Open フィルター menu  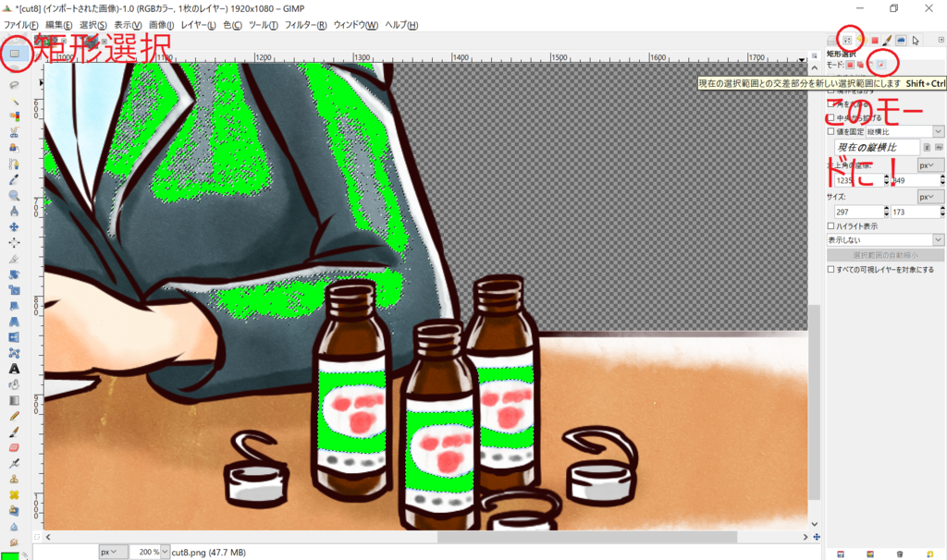tap(305, 25)
